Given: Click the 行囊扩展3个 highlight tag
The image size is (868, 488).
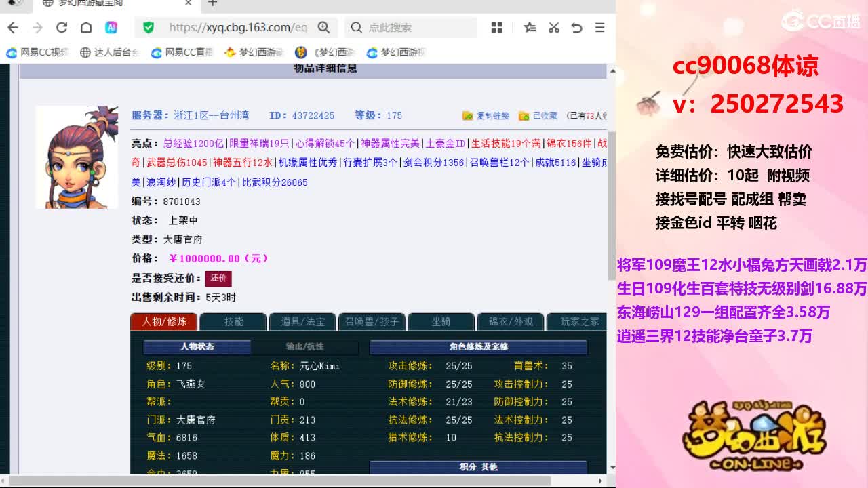Looking at the screenshot, I should tap(370, 163).
